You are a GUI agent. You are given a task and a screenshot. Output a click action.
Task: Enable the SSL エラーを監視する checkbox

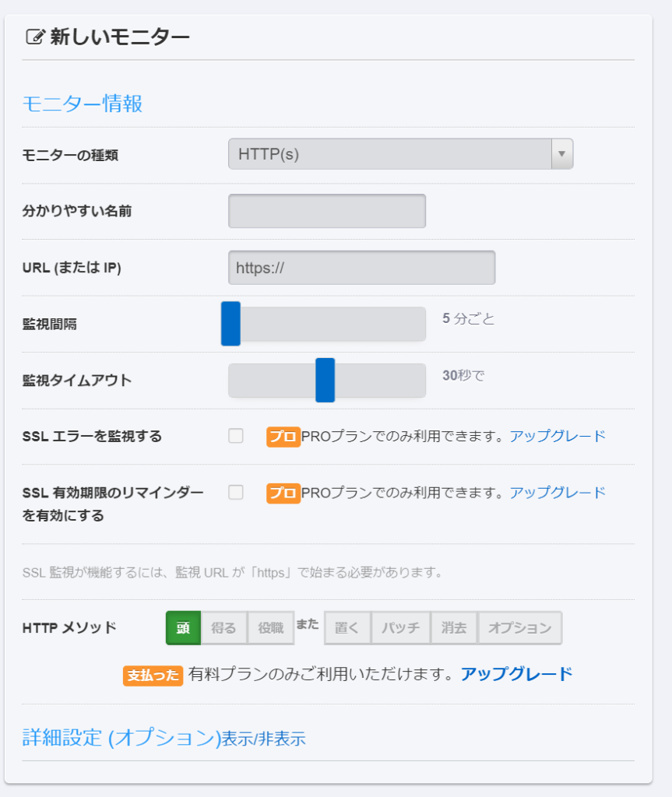[x=236, y=436]
